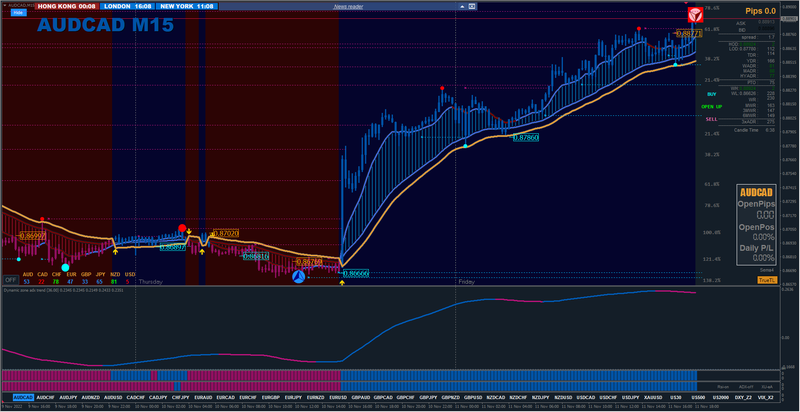Switch to the EURJPY symbol tab
The width and height of the screenshot is (800, 412).
293,397
